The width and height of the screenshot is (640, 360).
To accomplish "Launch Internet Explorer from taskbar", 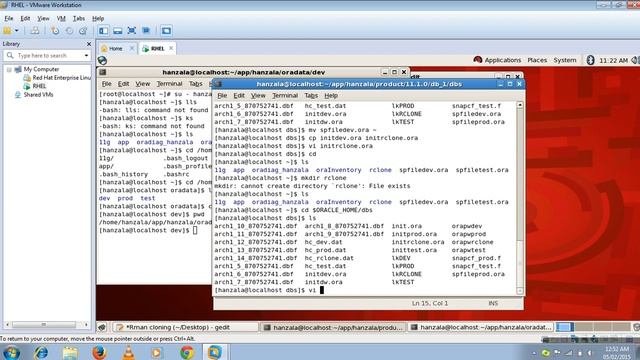I will point(41,352).
